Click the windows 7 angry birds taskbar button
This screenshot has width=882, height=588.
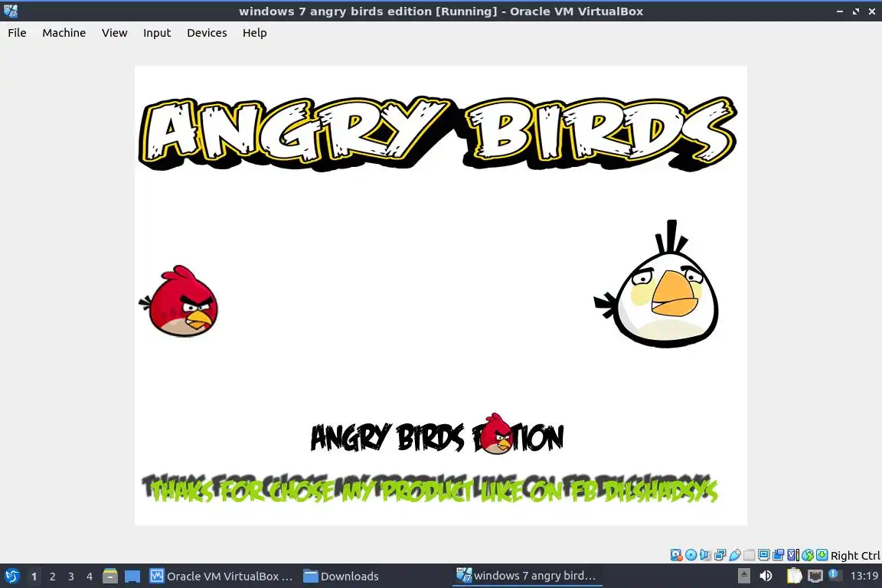pos(527,577)
